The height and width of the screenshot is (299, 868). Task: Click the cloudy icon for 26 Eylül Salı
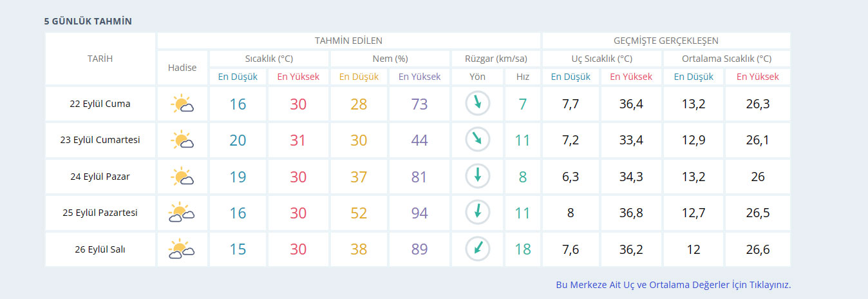pyautogui.click(x=182, y=249)
